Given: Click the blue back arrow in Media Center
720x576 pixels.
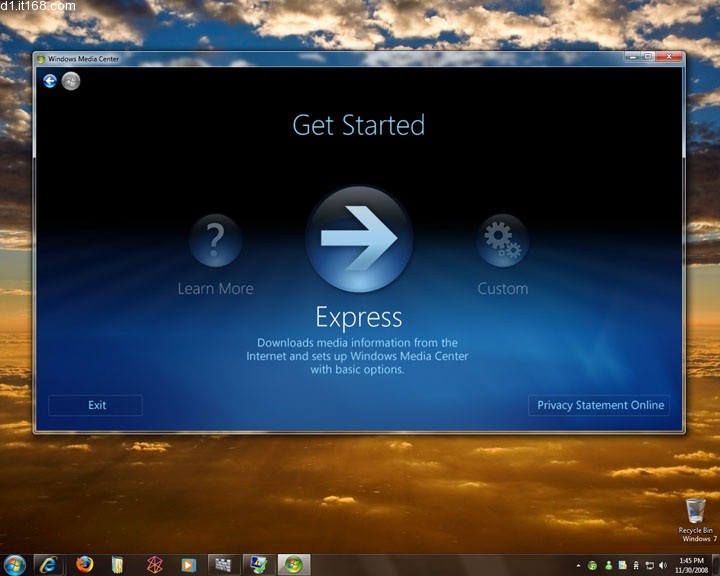Looking at the screenshot, I should point(50,81).
